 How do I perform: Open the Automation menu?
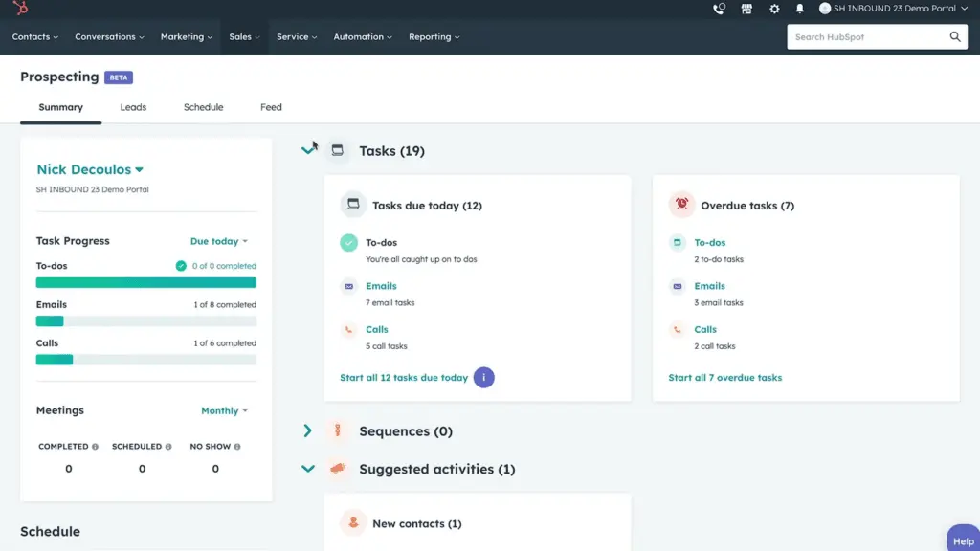363,37
